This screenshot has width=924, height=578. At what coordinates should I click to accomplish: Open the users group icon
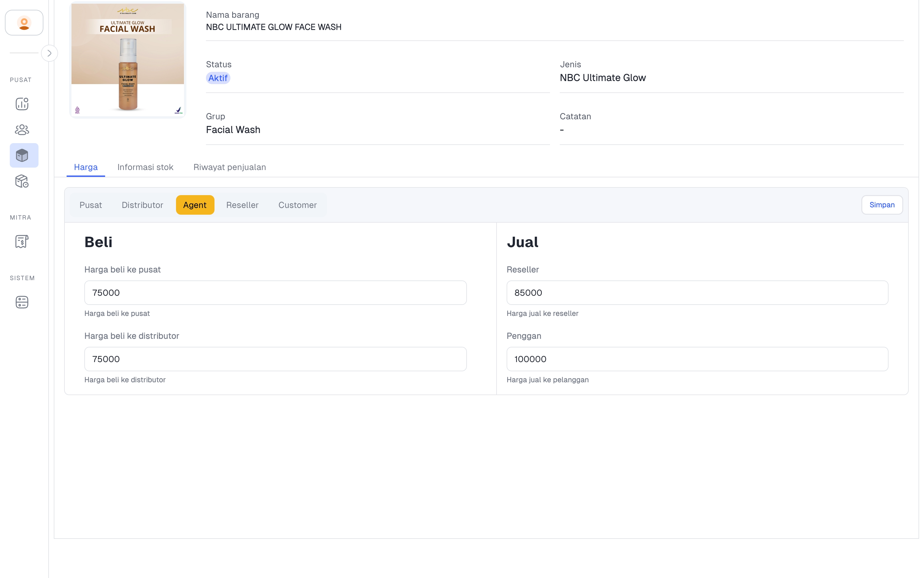click(22, 130)
